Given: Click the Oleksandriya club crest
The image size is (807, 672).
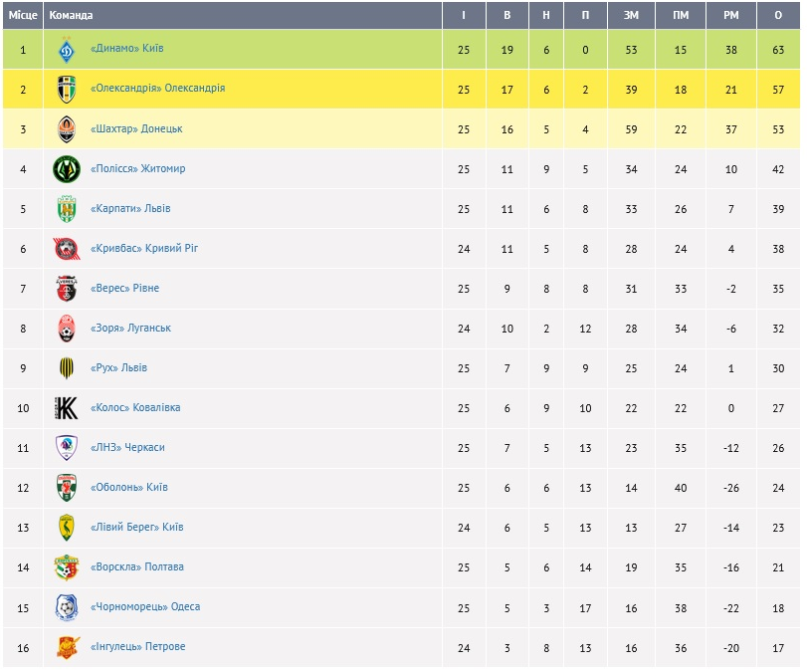Looking at the screenshot, I should (x=66, y=90).
